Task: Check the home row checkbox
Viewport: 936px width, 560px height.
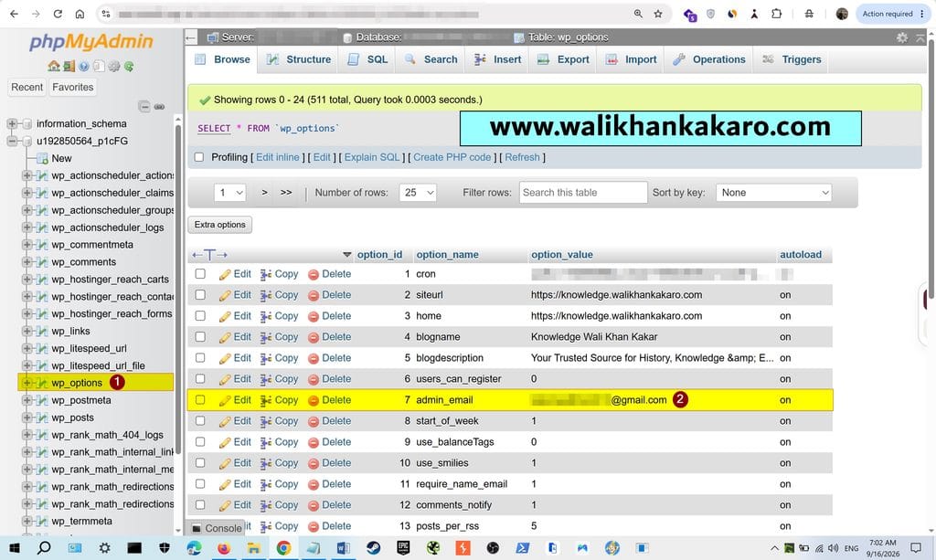Action: (200, 315)
